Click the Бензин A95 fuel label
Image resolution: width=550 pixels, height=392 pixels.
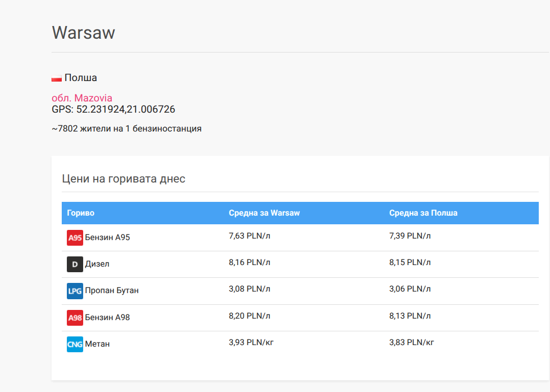pyautogui.click(x=107, y=238)
